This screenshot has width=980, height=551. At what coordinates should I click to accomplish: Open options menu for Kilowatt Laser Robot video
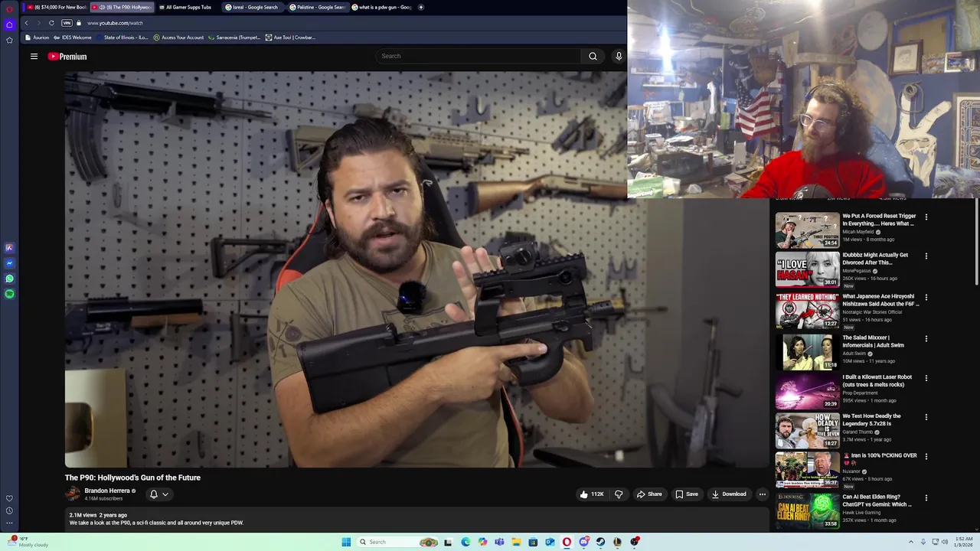coord(926,378)
